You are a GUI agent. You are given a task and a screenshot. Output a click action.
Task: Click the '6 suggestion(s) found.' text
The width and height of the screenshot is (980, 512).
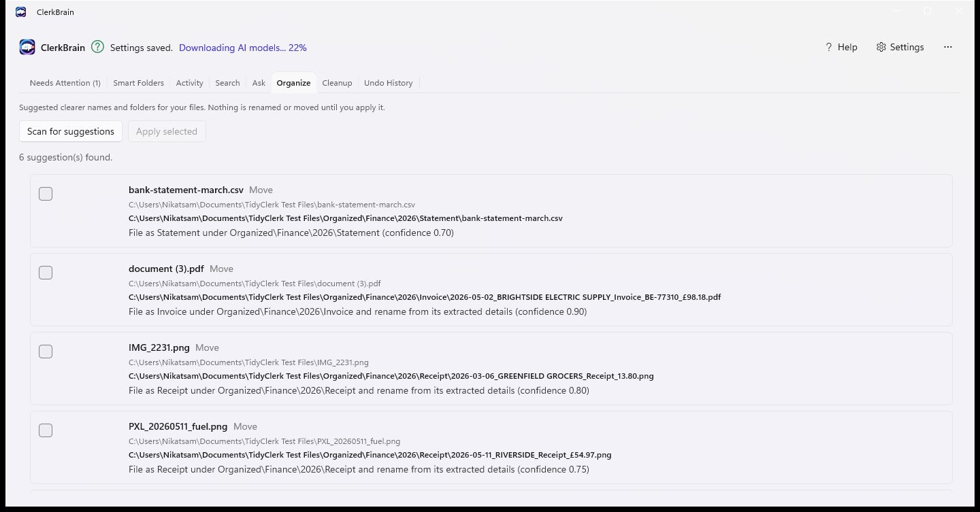pos(66,157)
